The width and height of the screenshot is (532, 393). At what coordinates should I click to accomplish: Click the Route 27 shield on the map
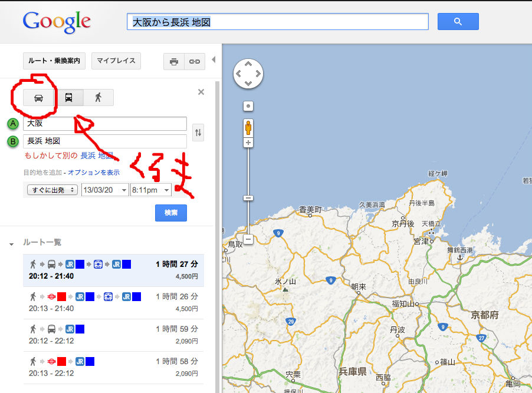pyautogui.click(x=481, y=338)
